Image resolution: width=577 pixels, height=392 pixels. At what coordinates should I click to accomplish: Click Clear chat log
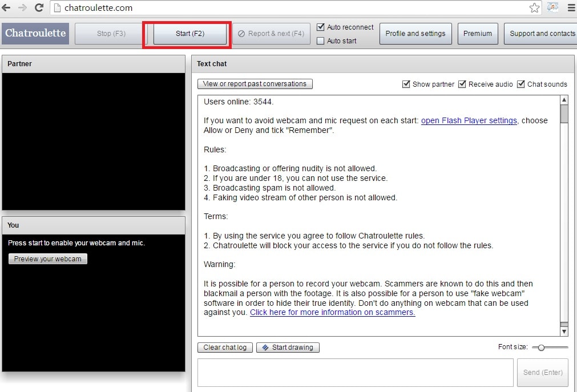pos(225,347)
